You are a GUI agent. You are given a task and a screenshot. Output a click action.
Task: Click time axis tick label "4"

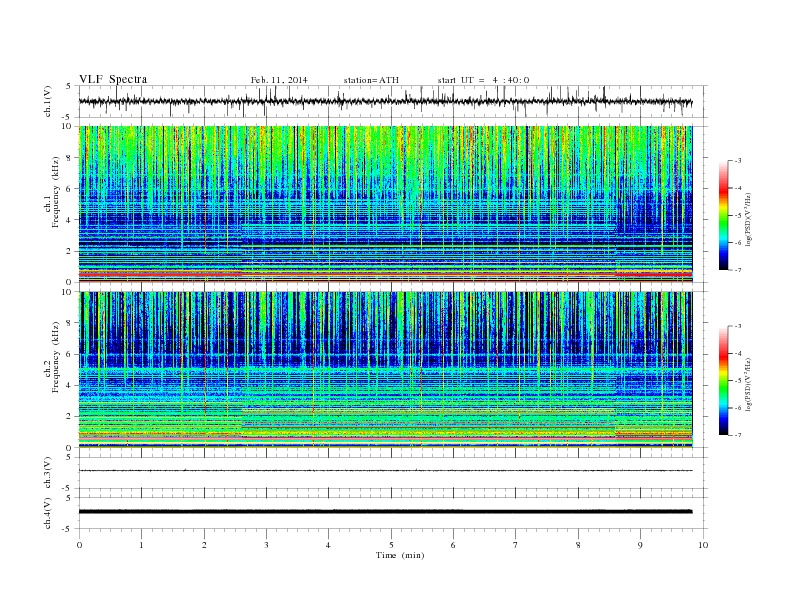pos(328,545)
